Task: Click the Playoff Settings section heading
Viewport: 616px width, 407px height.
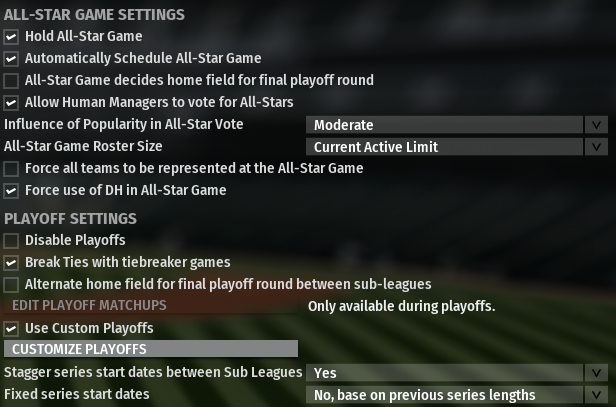Action: [71, 219]
